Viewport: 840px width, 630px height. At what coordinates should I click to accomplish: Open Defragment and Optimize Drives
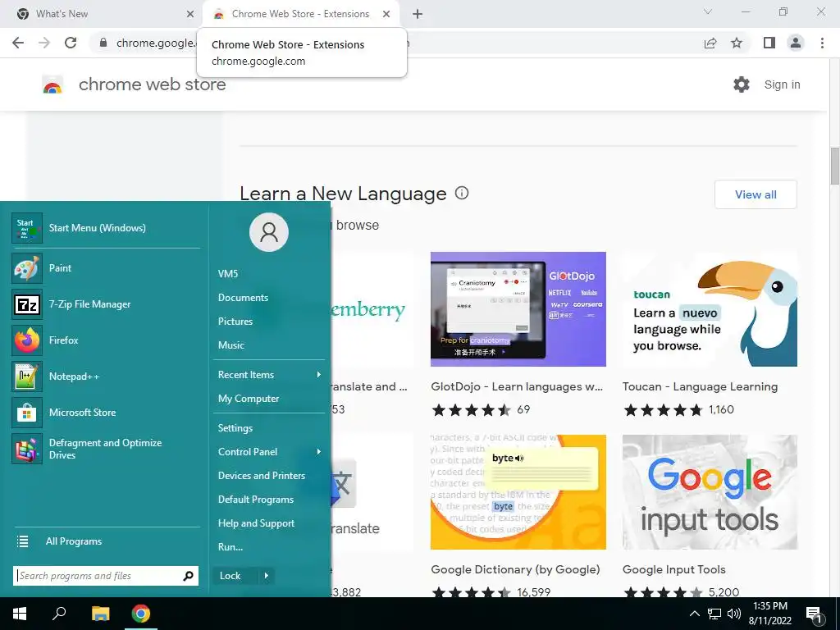point(106,449)
